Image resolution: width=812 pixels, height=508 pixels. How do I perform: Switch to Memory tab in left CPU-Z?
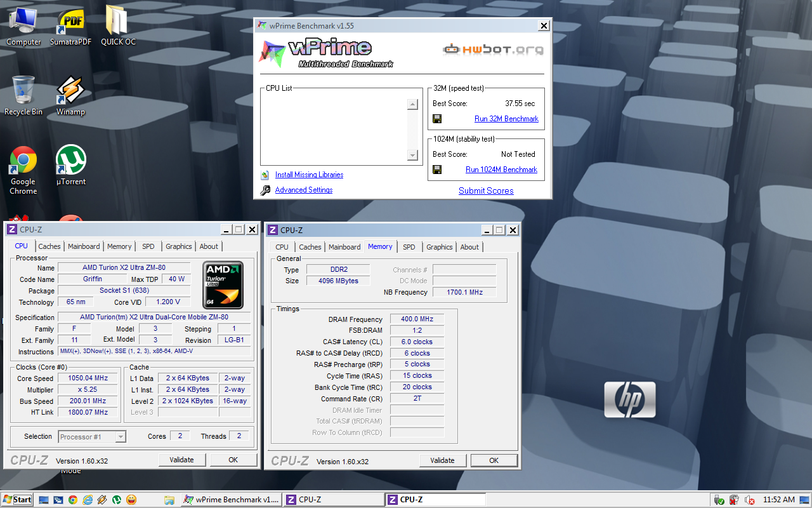point(119,246)
